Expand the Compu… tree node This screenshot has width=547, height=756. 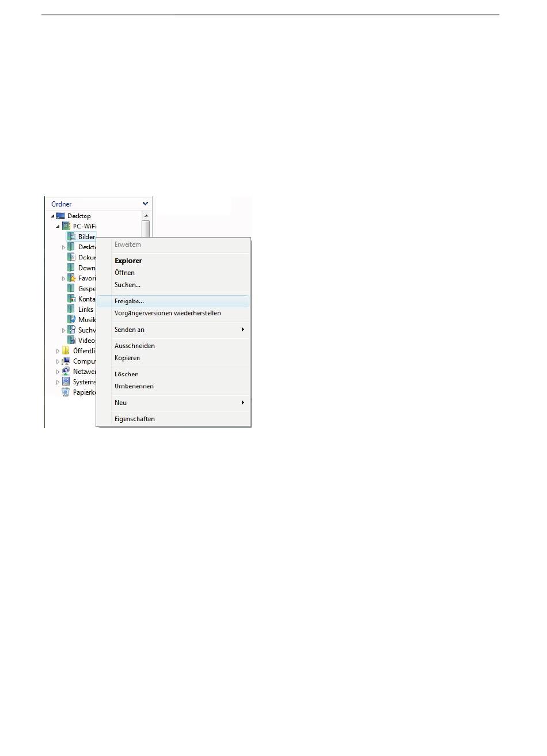58,361
